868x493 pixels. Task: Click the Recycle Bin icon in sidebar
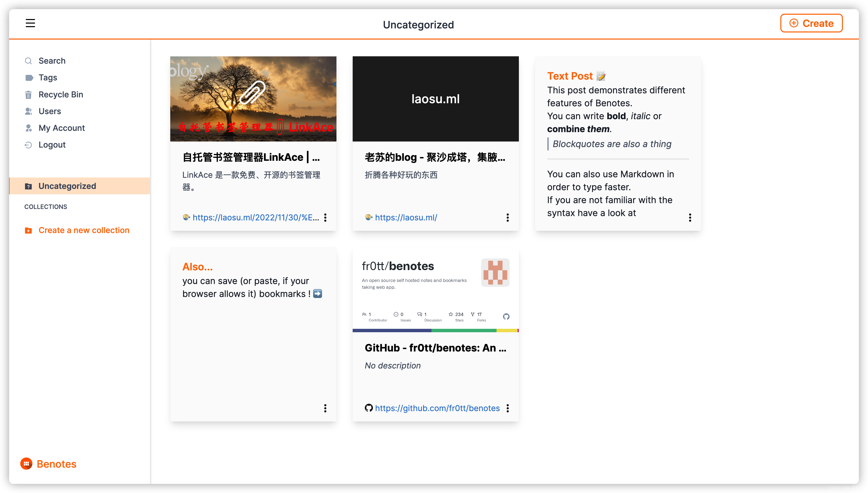(x=29, y=94)
